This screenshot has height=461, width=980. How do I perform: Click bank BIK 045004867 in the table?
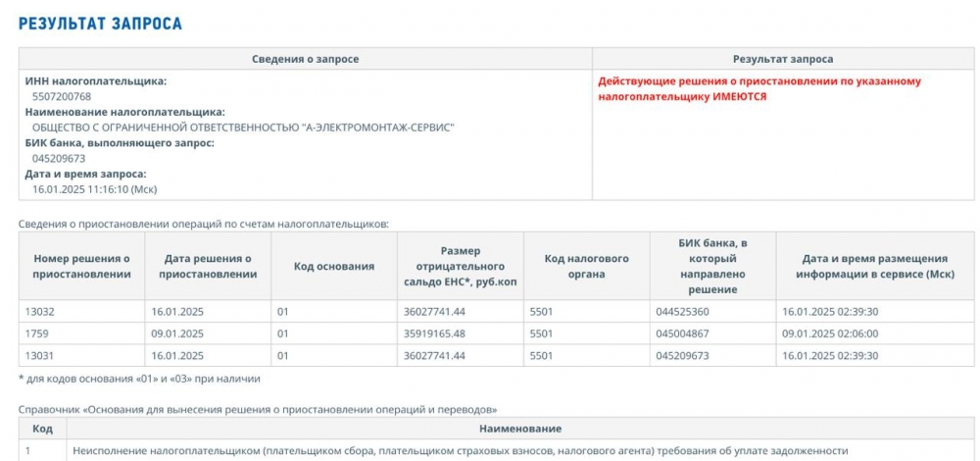pyautogui.click(x=682, y=333)
